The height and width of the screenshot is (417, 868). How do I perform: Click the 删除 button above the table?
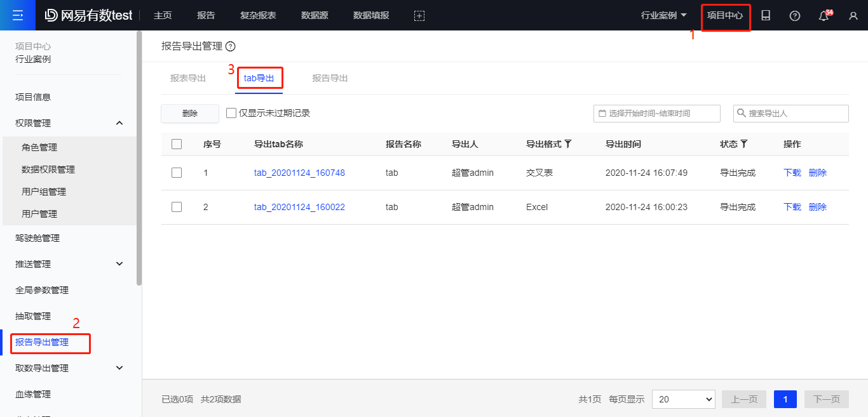tap(190, 113)
